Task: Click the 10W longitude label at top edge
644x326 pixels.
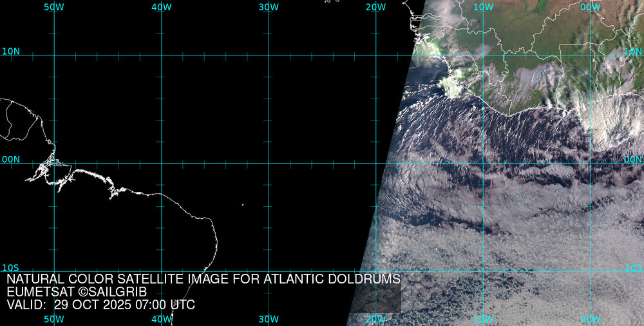Action: pyautogui.click(x=483, y=7)
